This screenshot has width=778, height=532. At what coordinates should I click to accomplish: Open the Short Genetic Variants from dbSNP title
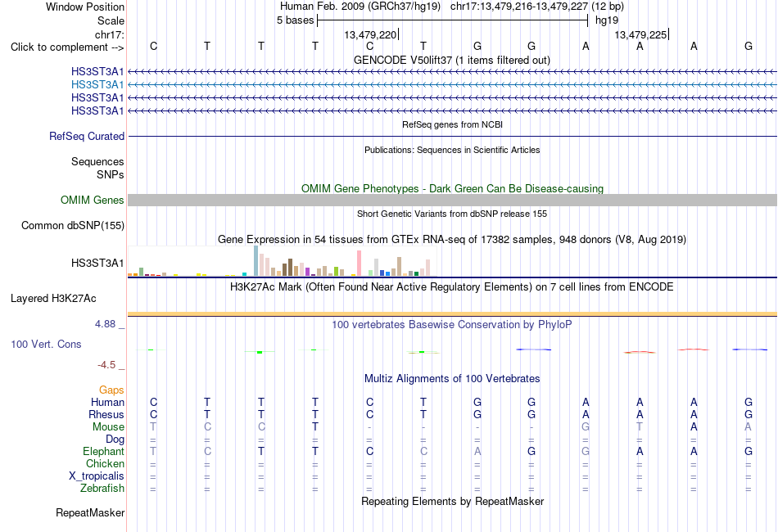tap(452, 214)
